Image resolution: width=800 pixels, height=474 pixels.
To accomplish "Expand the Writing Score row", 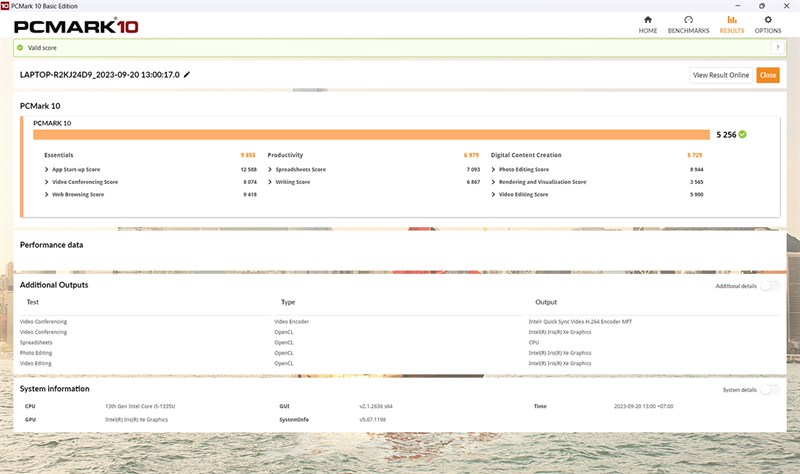I will 269,182.
